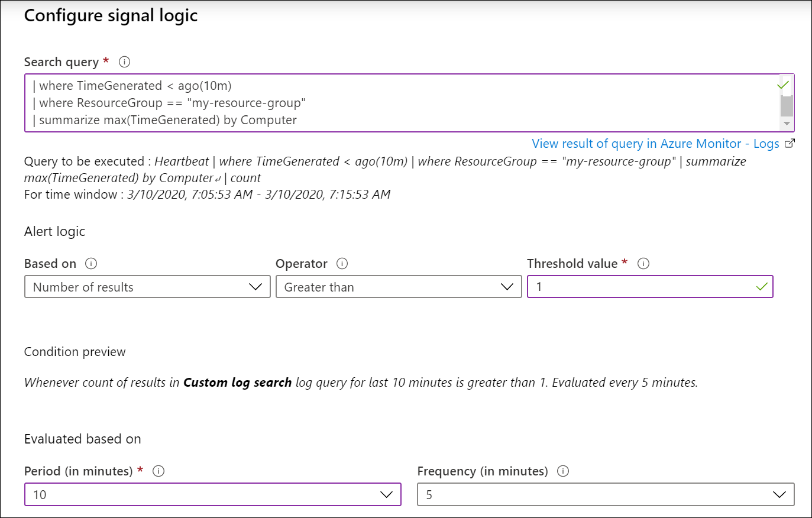Image resolution: width=812 pixels, height=518 pixels.
Task: Click the Period (in minutes) info icon
Action: point(158,471)
